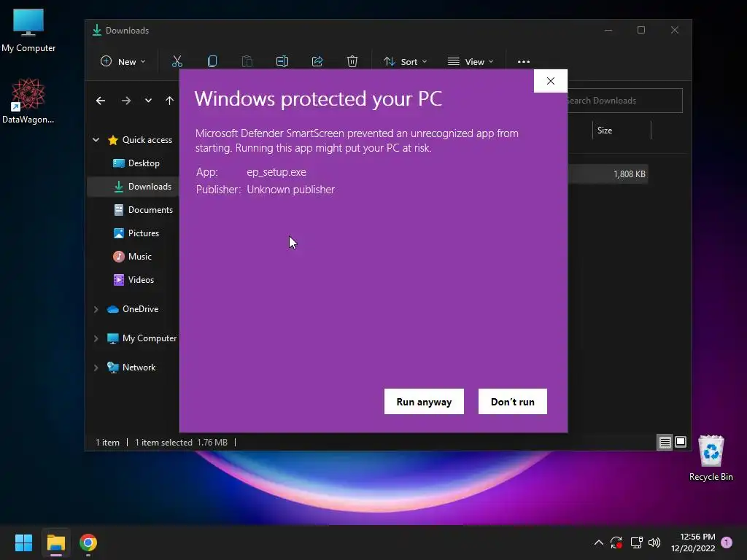The width and height of the screenshot is (747, 560).
Task: Expand the Network tree node
Action: 96,367
